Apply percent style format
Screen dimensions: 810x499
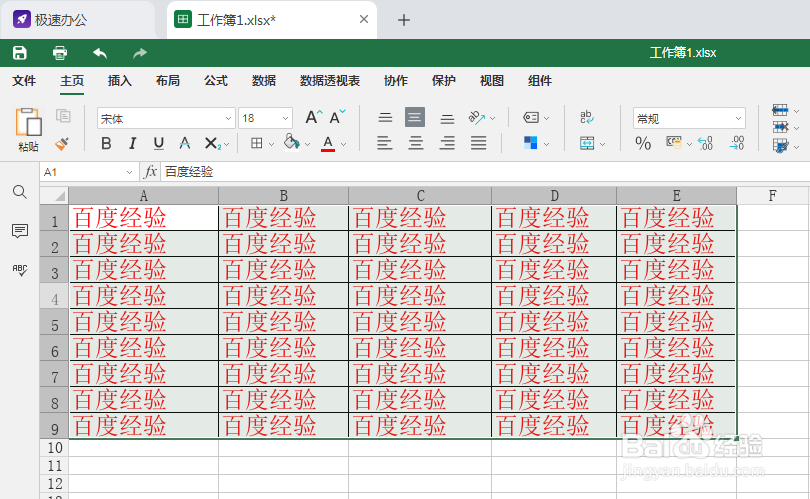pyautogui.click(x=643, y=143)
